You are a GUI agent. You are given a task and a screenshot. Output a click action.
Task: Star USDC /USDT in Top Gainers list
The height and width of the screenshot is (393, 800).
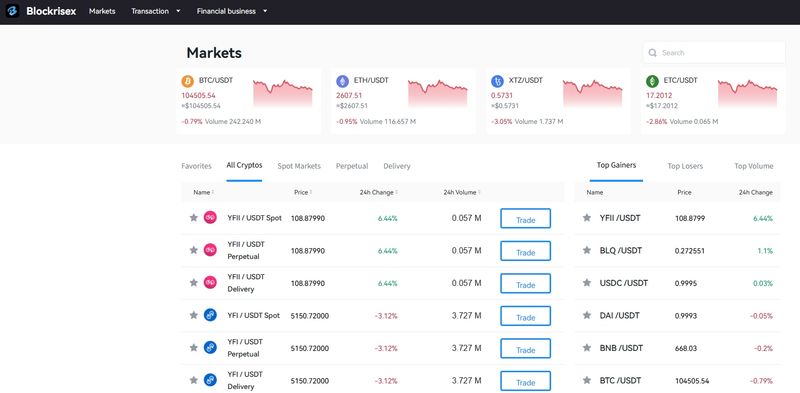[587, 283]
